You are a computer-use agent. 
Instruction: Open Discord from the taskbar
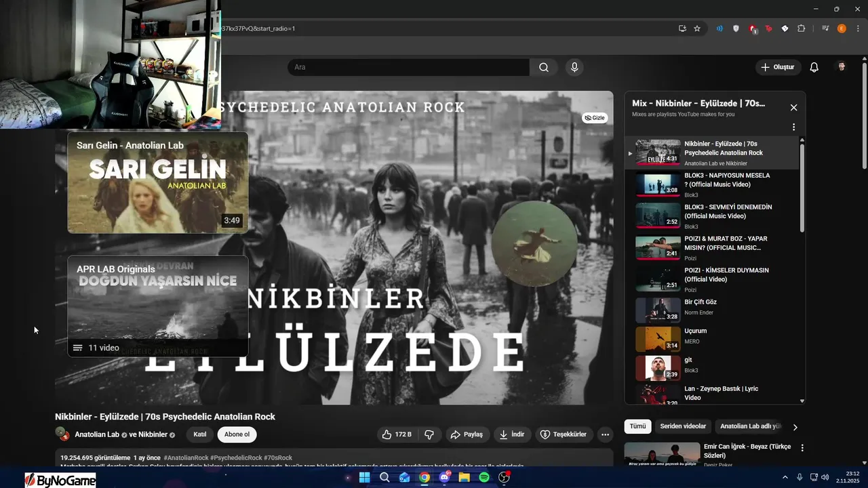click(444, 477)
